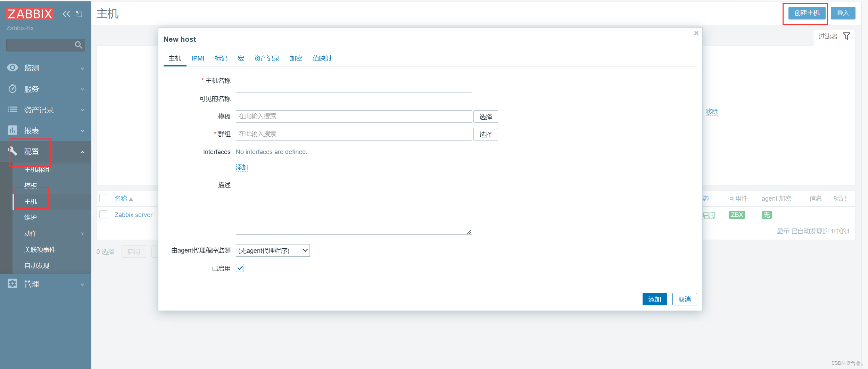Switch to the 资产记录 tab in dialog

click(267, 58)
